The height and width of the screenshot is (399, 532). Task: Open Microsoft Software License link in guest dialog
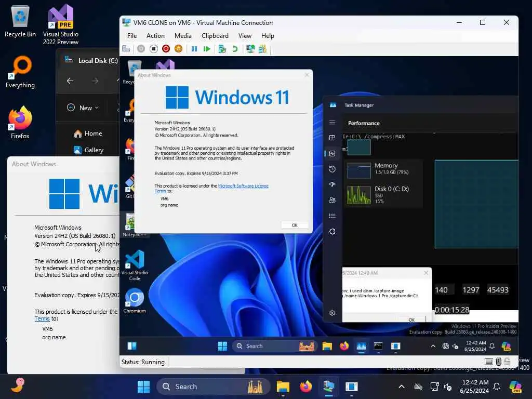[243, 186]
